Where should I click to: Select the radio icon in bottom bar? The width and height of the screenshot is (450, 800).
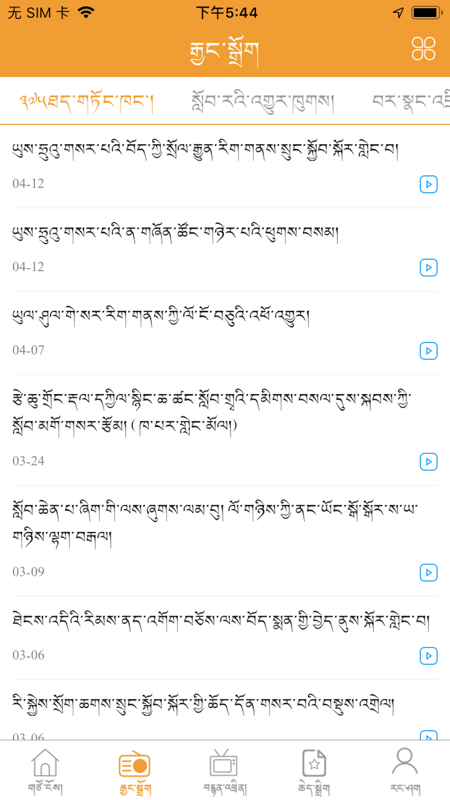135,764
